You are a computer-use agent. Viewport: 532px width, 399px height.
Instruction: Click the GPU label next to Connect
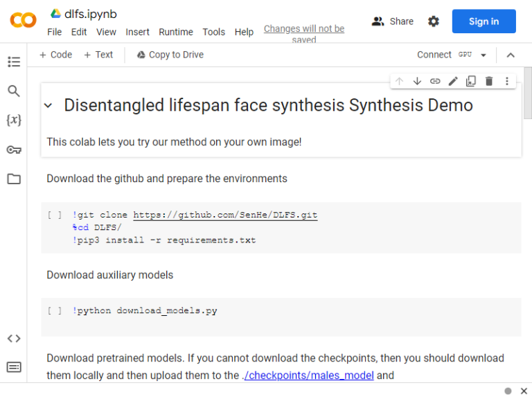[x=465, y=54]
